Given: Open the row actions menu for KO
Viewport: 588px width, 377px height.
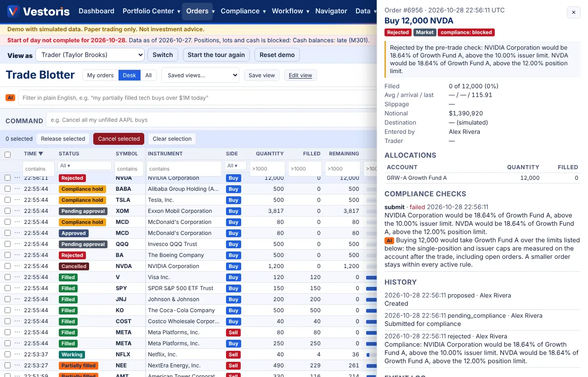Looking at the screenshot, I should click(x=17, y=310).
